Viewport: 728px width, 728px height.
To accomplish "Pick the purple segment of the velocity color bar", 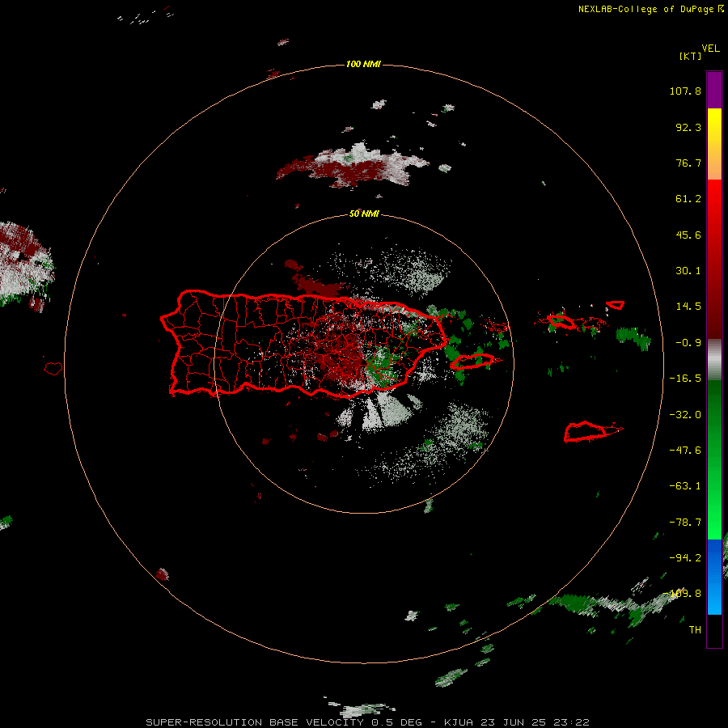I will (x=714, y=90).
